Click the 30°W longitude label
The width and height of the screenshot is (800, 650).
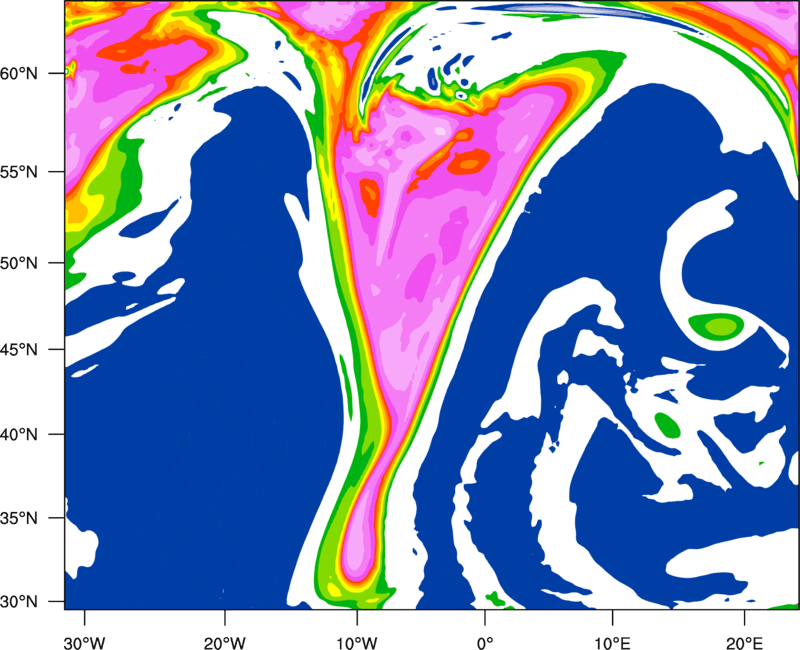(x=84, y=643)
